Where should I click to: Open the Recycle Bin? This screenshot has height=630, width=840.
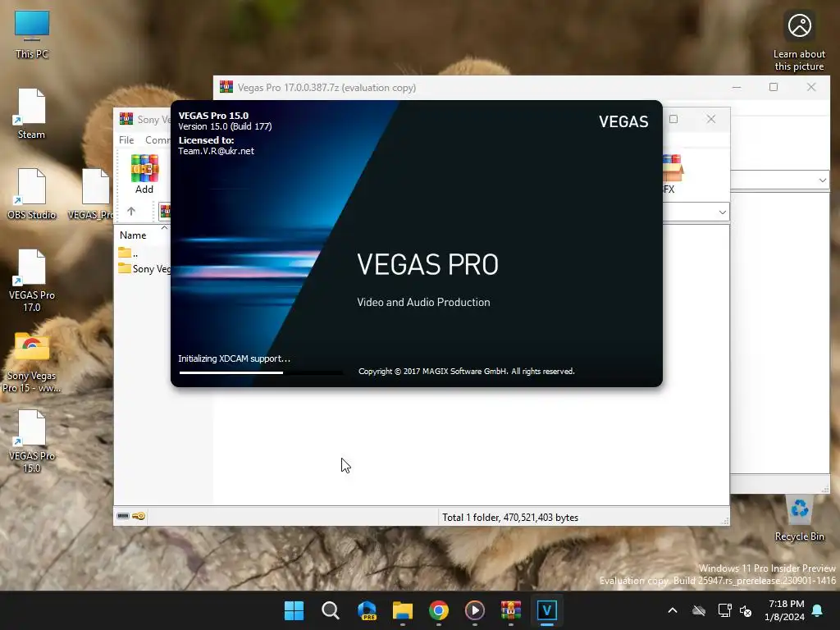point(799,516)
